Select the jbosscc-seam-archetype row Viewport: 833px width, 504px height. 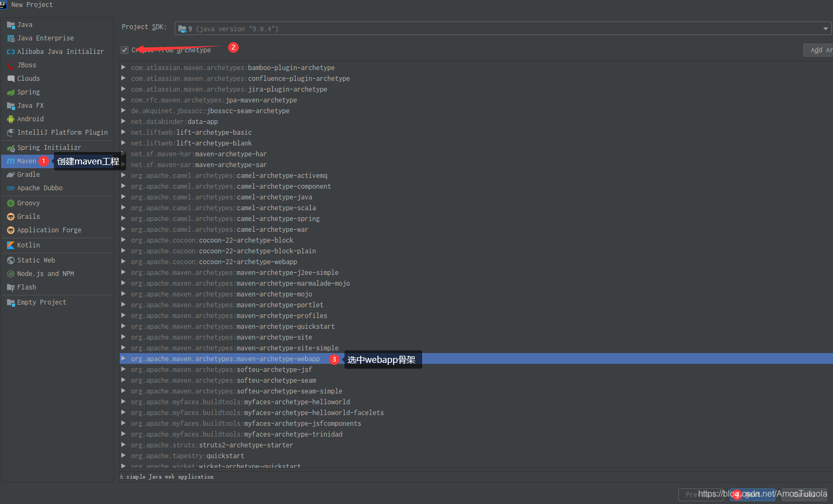point(476,111)
